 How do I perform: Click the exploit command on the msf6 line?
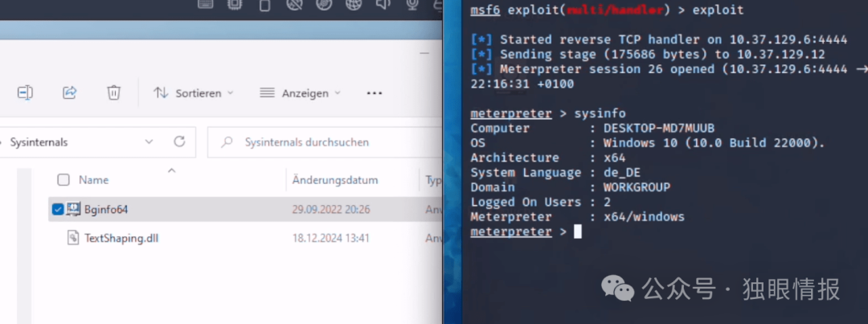click(718, 10)
